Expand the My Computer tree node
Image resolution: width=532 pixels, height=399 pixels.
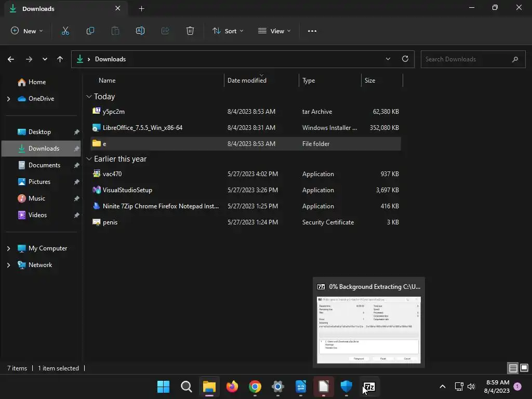[x=8, y=248]
